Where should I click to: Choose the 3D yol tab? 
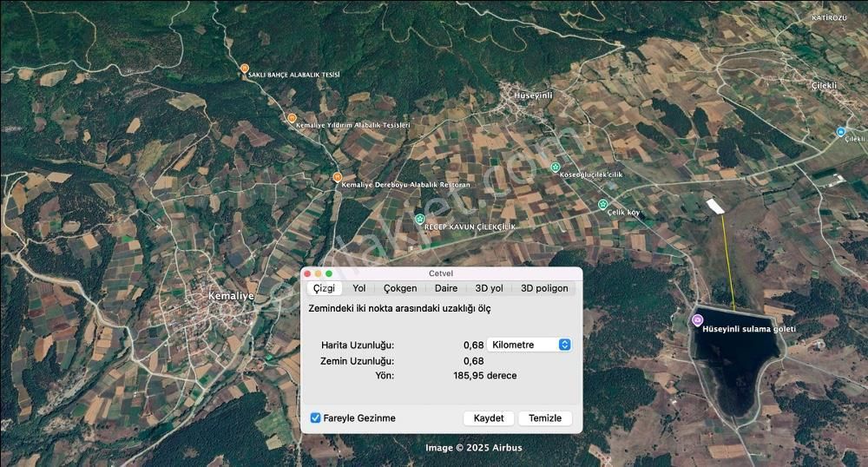tap(489, 288)
